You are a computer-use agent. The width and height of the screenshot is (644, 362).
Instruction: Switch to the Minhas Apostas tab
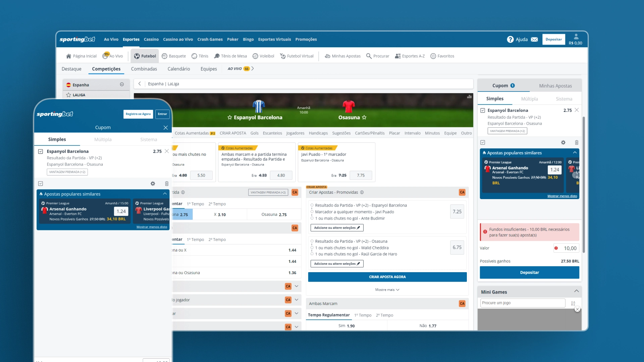(x=555, y=86)
